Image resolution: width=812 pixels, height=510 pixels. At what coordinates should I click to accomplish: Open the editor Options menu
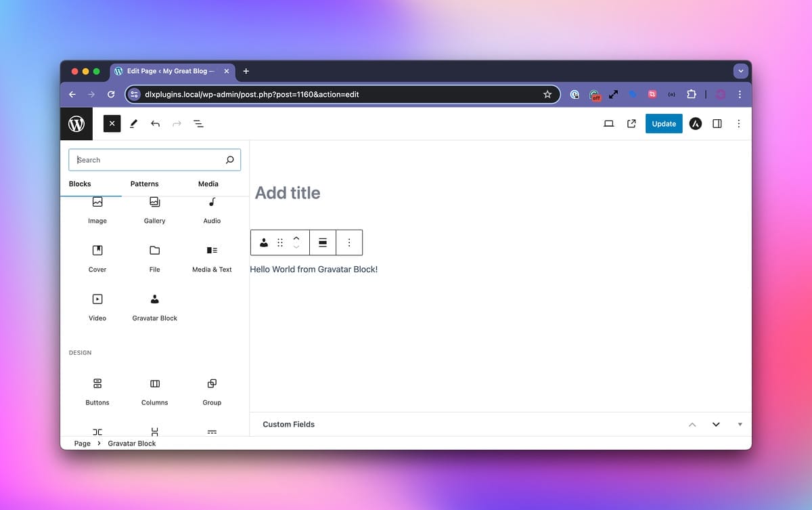[x=738, y=124]
